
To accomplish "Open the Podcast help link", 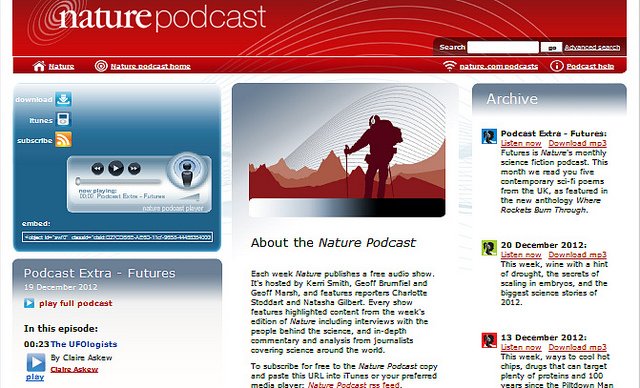I will coord(590,66).
